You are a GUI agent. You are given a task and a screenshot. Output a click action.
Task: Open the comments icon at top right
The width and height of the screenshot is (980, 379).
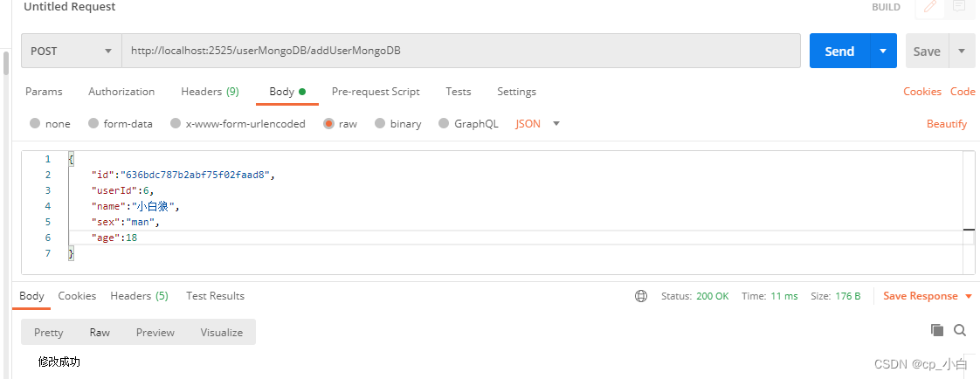958,6
